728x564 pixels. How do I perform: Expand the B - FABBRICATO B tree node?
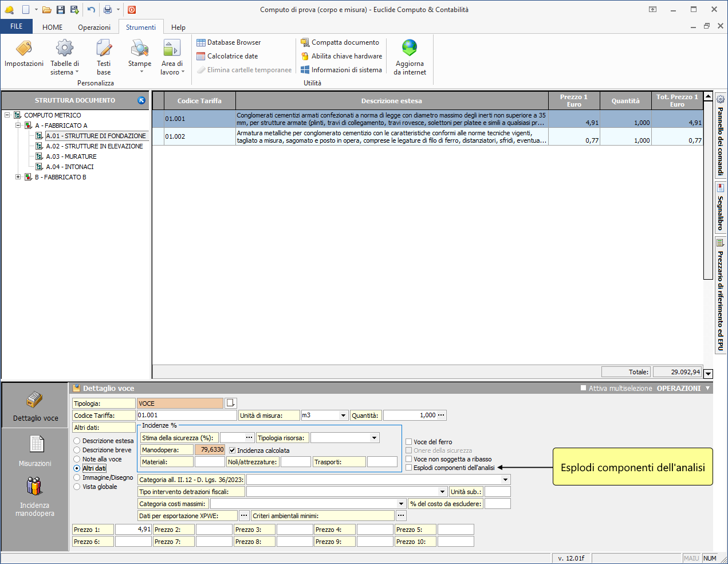point(18,177)
